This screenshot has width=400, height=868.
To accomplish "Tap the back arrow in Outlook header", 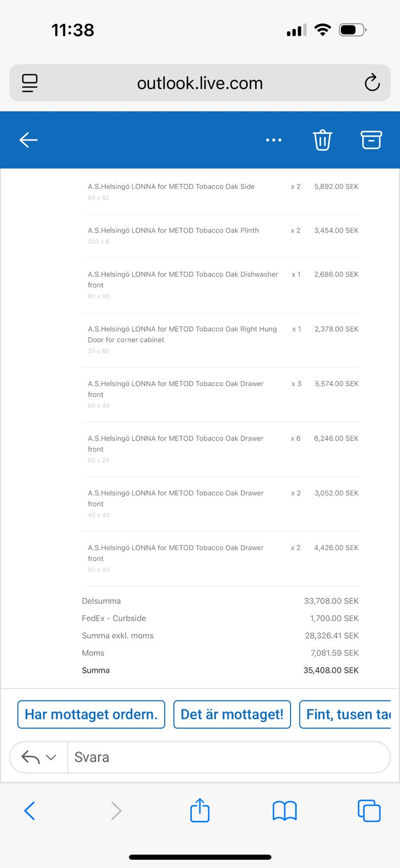I will pos(29,140).
